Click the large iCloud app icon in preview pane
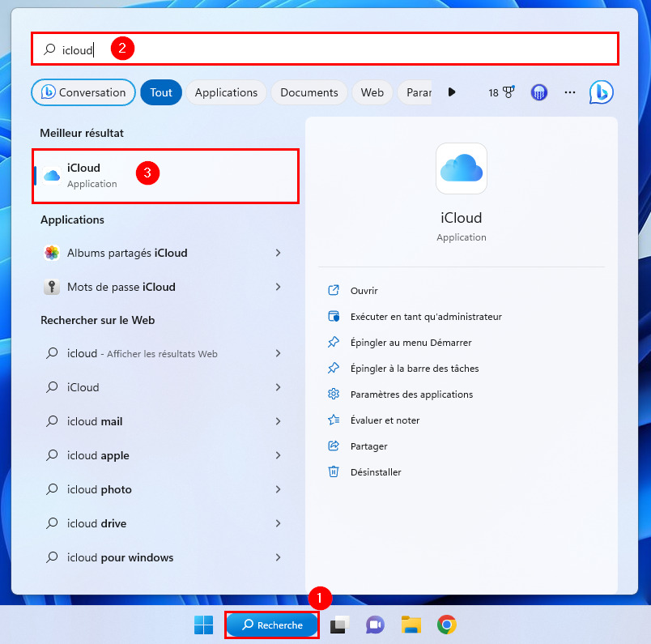The width and height of the screenshot is (651, 644). [462, 168]
